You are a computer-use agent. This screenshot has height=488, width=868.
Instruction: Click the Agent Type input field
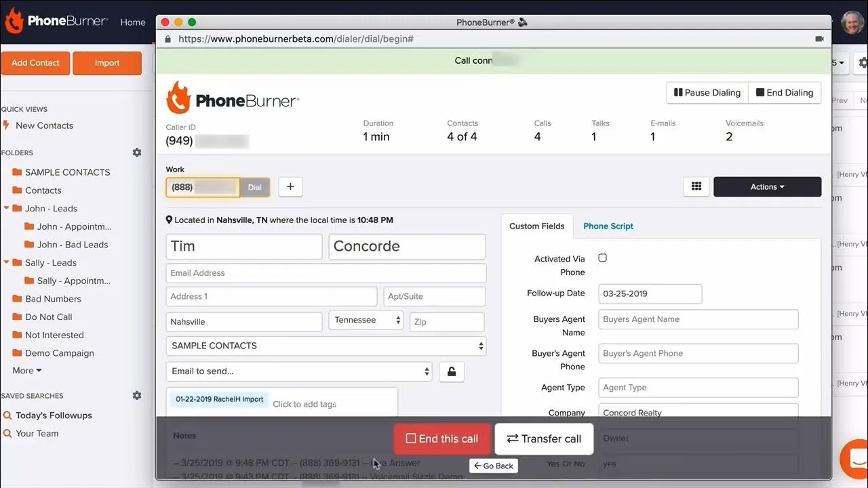(698, 388)
